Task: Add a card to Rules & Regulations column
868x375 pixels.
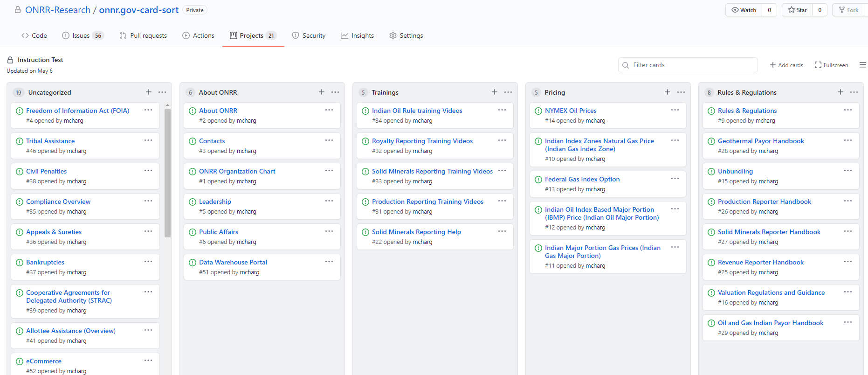Action: [840, 92]
